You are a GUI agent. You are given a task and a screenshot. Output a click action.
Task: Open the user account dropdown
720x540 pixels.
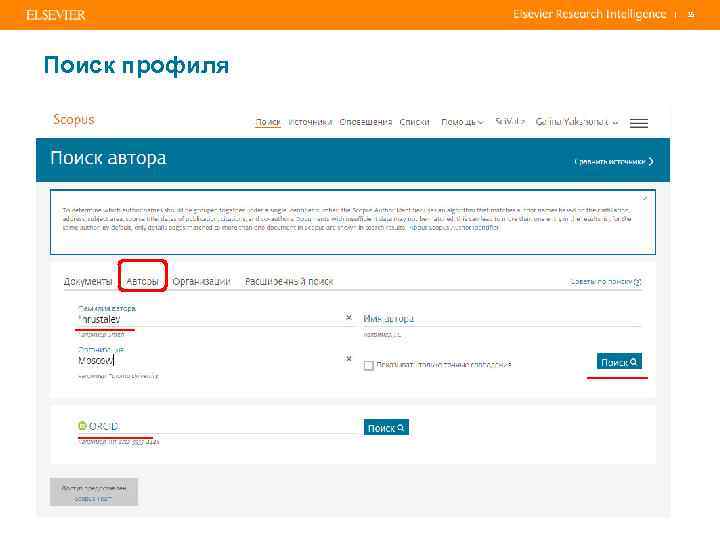[577, 122]
